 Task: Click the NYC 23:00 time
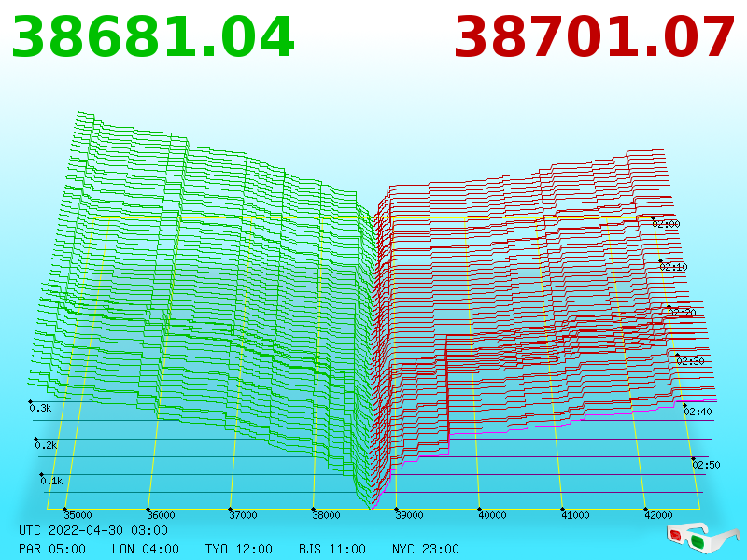click(x=426, y=549)
